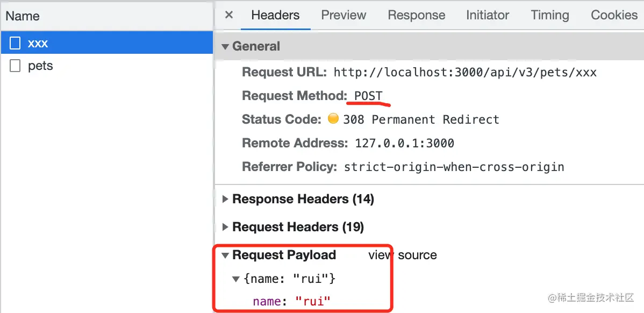Click the view source link
The width and height of the screenshot is (644, 313).
[x=403, y=255]
